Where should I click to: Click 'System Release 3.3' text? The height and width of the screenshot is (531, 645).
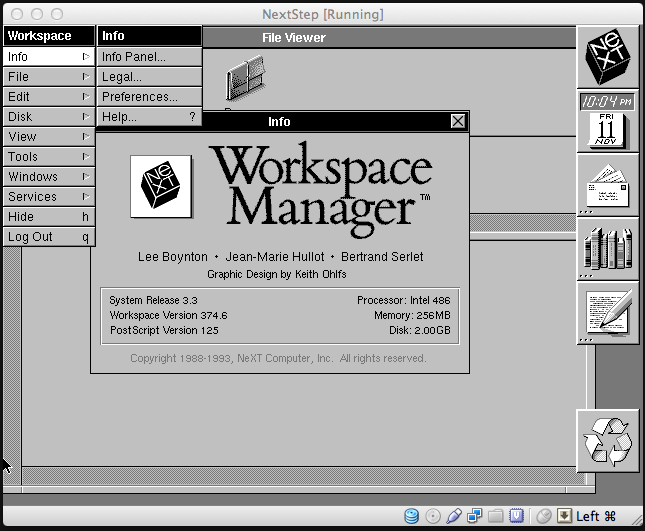(x=153, y=300)
